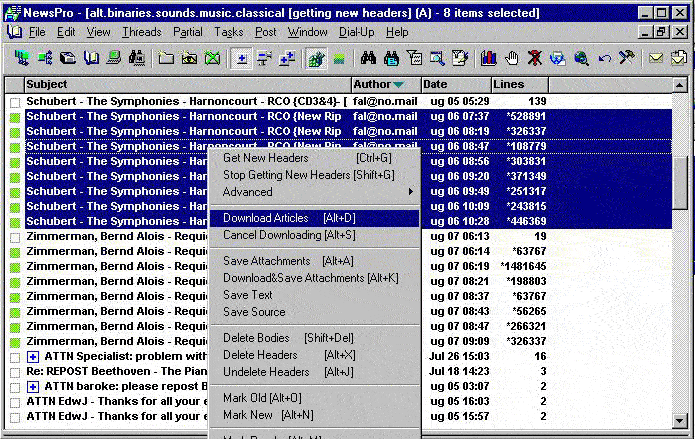Click the blue undo arrow icon
695x439 pixels.
pos(604,58)
